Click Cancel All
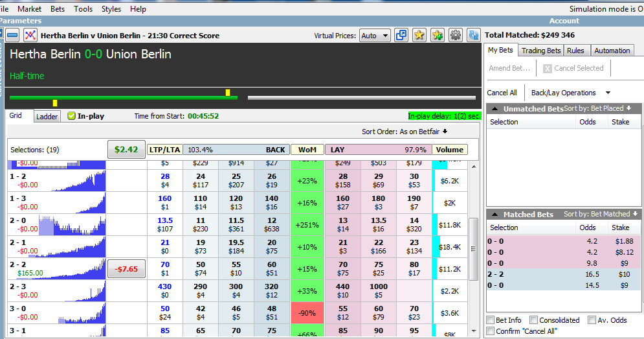This screenshot has width=644, height=339. pos(502,93)
